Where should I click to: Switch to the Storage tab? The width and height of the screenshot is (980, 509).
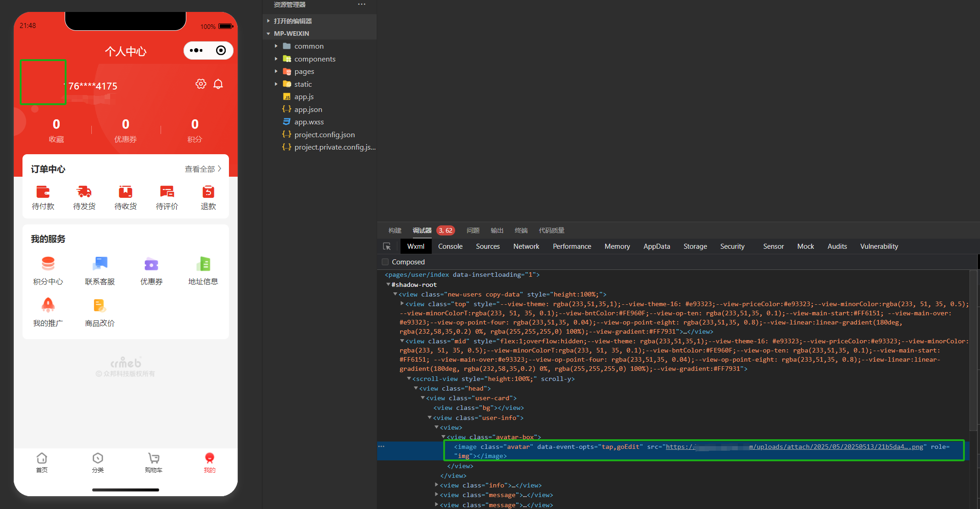coord(695,246)
